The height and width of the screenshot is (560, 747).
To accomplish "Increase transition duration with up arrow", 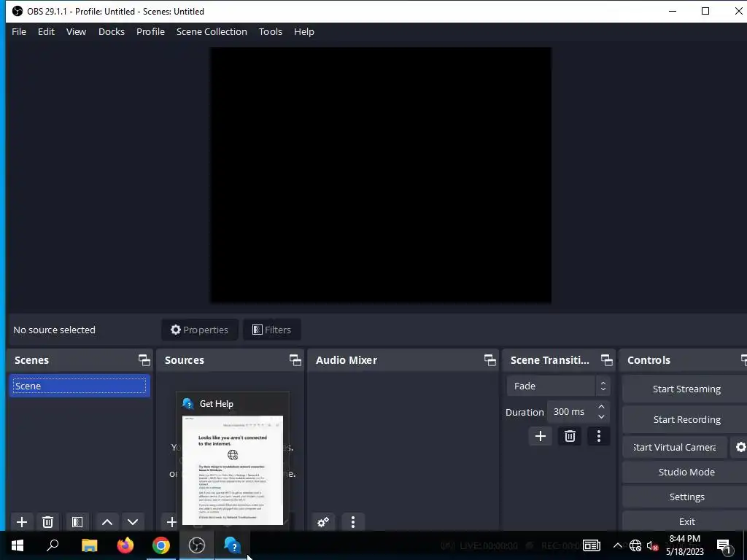I will point(601,407).
